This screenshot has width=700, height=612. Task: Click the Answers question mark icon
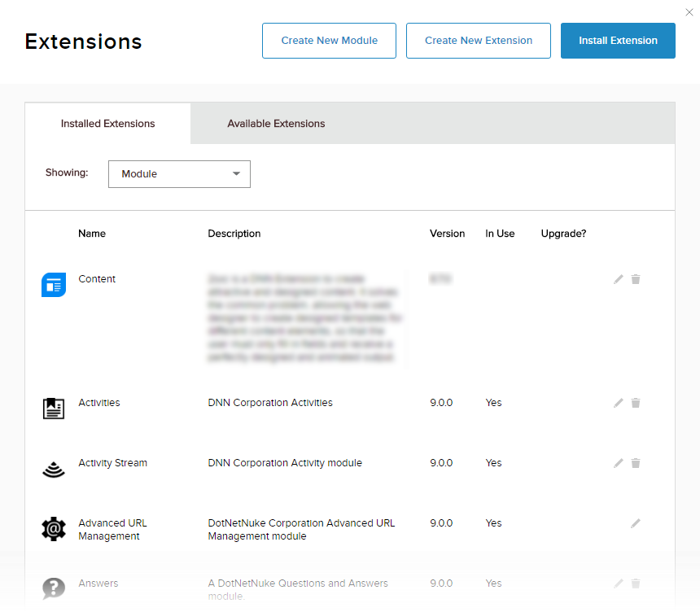coord(54,588)
